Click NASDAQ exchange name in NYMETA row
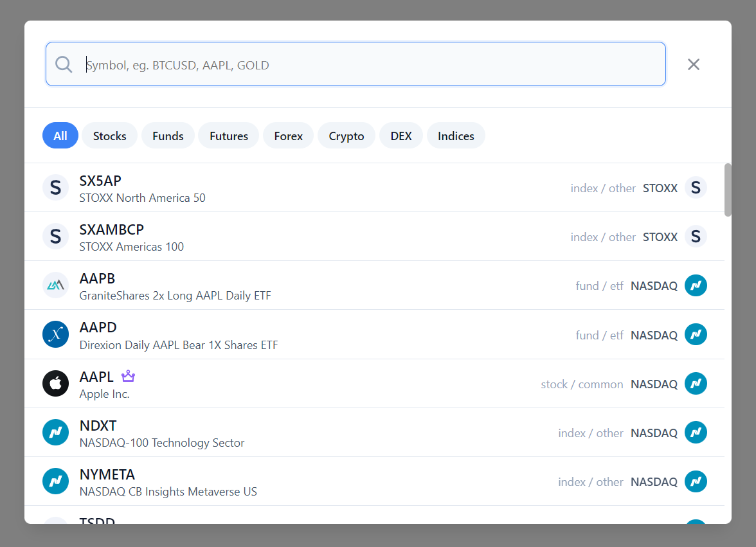Image resolution: width=756 pixels, height=547 pixels. [x=654, y=482]
